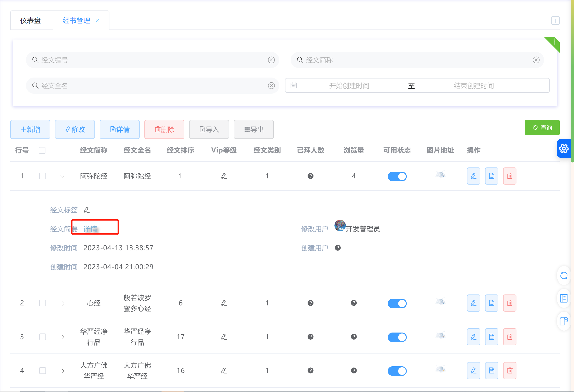Image resolution: width=574 pixels, height=392 pixels.
Task: Clear the 经文简称 search field
Action: pos(536,60)
